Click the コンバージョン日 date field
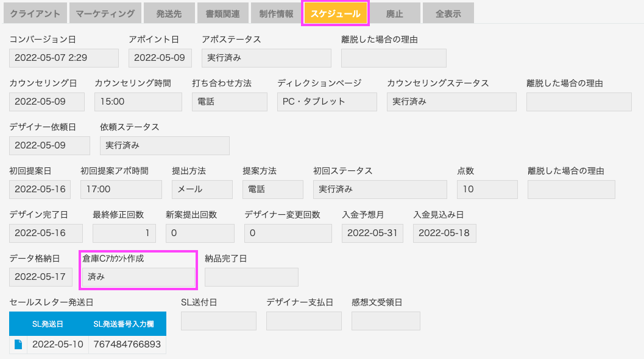The width and height of the screenshot is (644, 359). coord(63,58)
